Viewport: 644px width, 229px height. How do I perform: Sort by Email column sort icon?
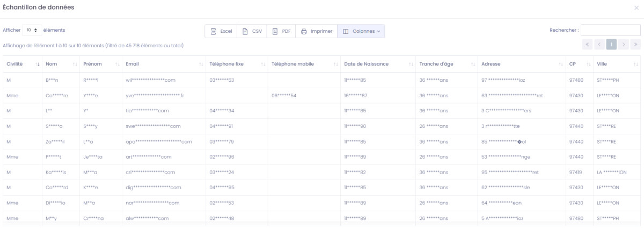pos(201,64)
